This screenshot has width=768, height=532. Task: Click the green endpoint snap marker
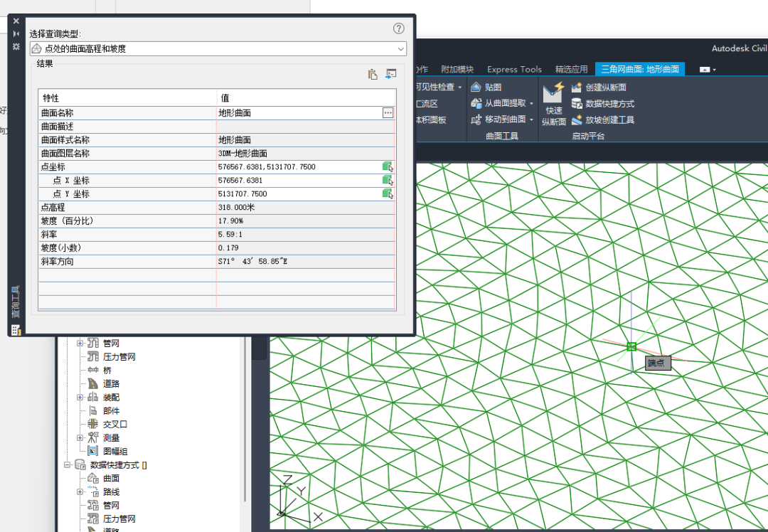[x=631, y=346]
